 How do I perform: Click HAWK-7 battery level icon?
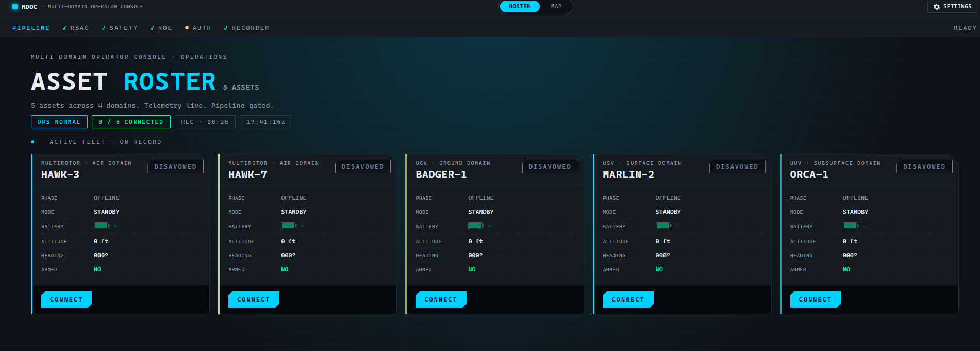289,226
